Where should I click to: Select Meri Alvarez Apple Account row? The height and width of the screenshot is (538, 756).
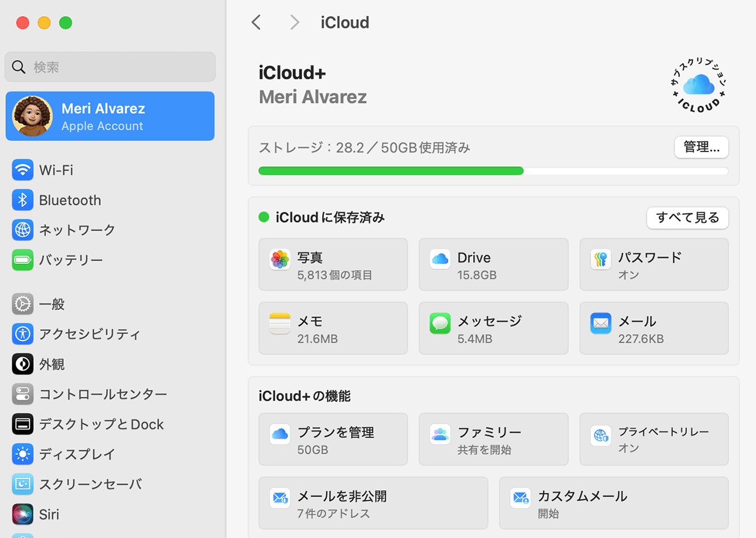[x=110, y=116]
